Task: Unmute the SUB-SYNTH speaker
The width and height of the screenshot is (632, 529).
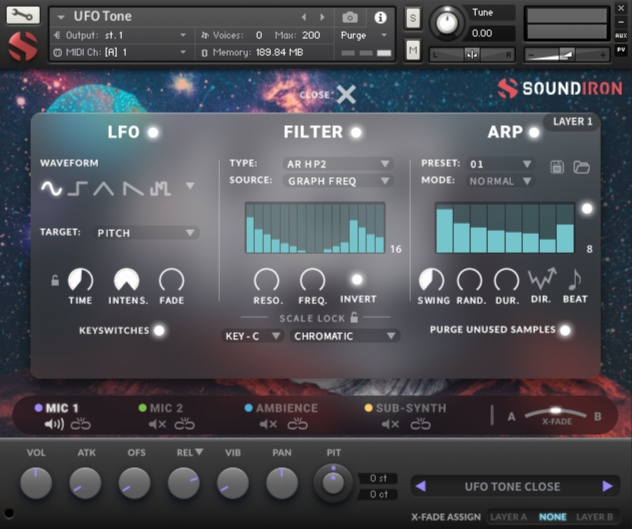Action: (390, 424)
